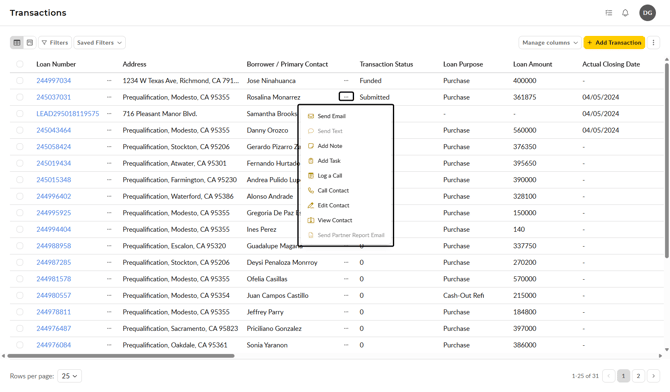Click the horizontal scrollbar thumb

coord(121,356)
